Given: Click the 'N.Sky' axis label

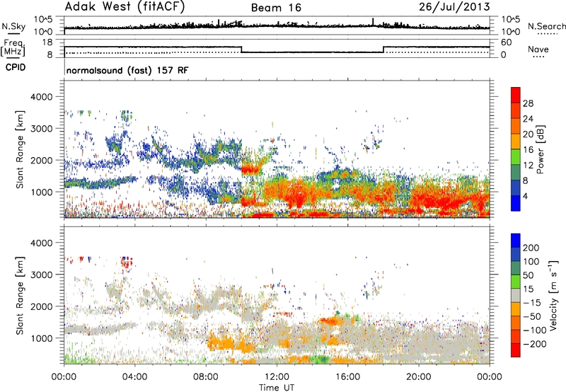Looking at the screenshot, I should (x=13, y=27).
